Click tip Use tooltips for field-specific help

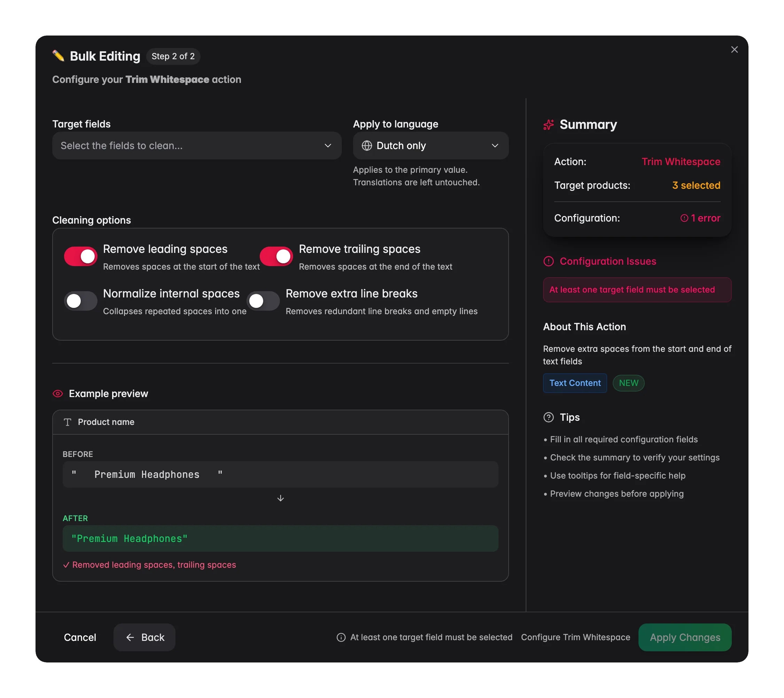pyautogui.click(x=618, y=476)
